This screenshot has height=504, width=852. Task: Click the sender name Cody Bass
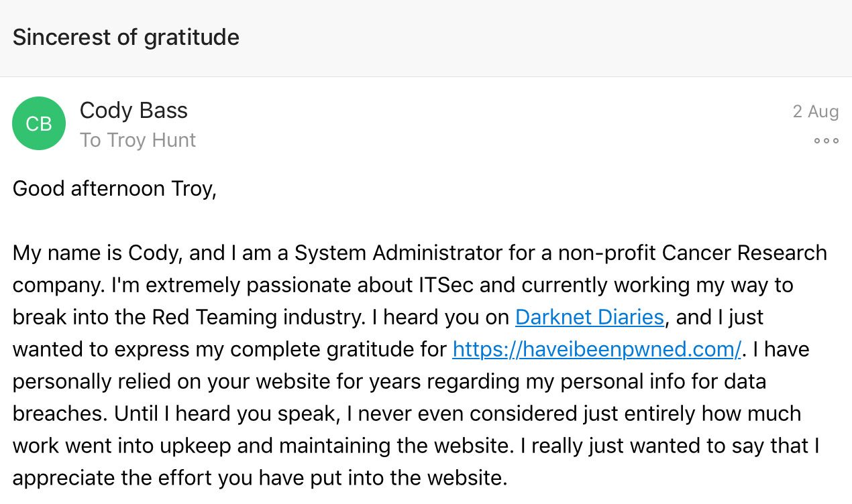point(134,111)
